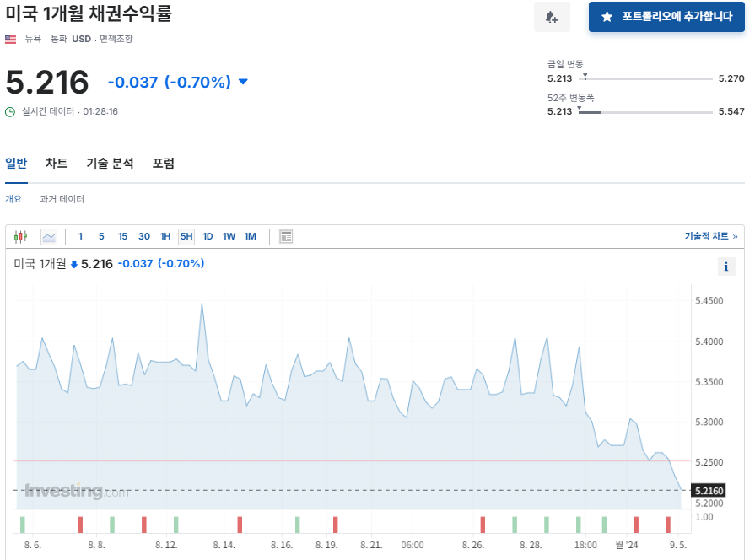755x560 pixels.
Task: Open the 과거 데이터 link
Action: point(62,199)
